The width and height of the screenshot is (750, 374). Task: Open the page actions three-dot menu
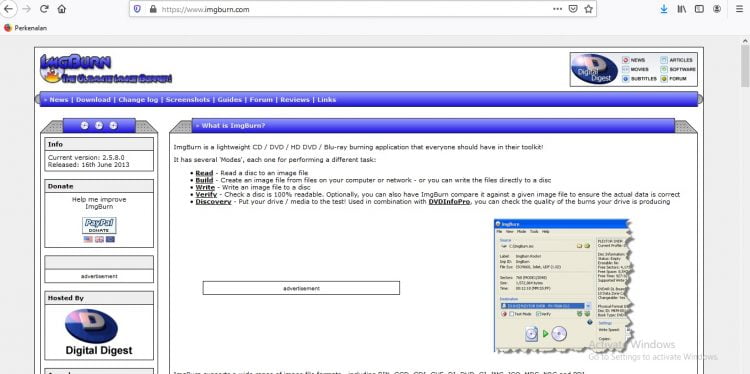pos(557,9)
